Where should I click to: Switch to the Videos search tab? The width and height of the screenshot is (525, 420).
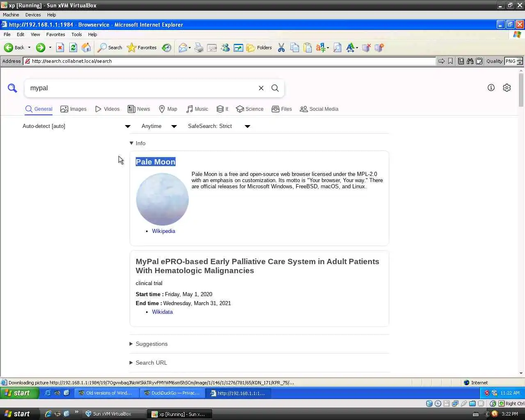[x=107, y=109]
